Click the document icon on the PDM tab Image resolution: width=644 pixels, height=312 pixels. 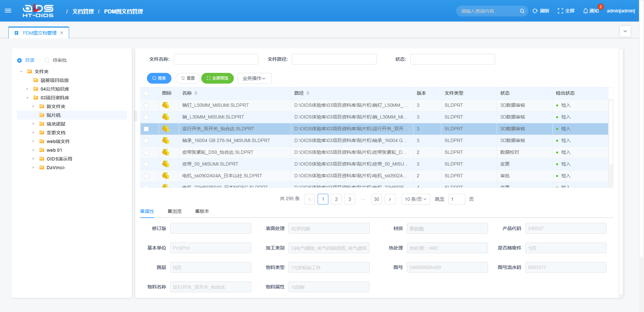coord(16,33)
